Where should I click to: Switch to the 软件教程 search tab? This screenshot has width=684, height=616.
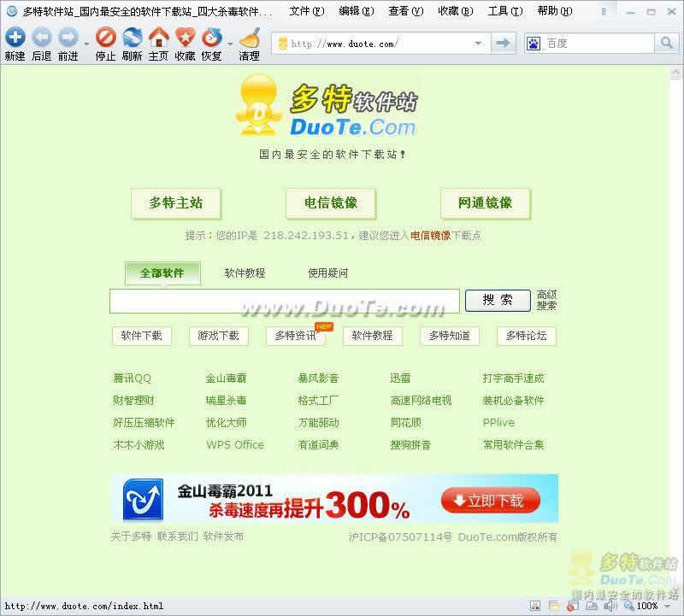[x=245, y=273]
